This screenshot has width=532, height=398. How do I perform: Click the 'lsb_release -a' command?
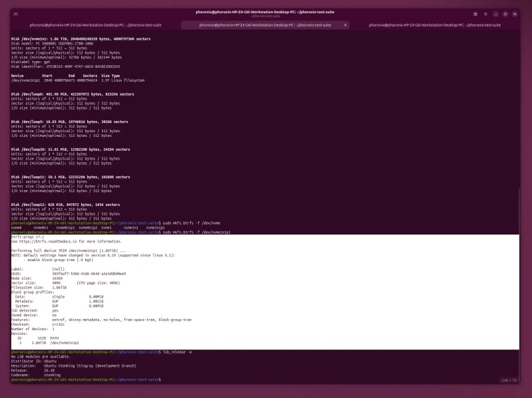177,352
